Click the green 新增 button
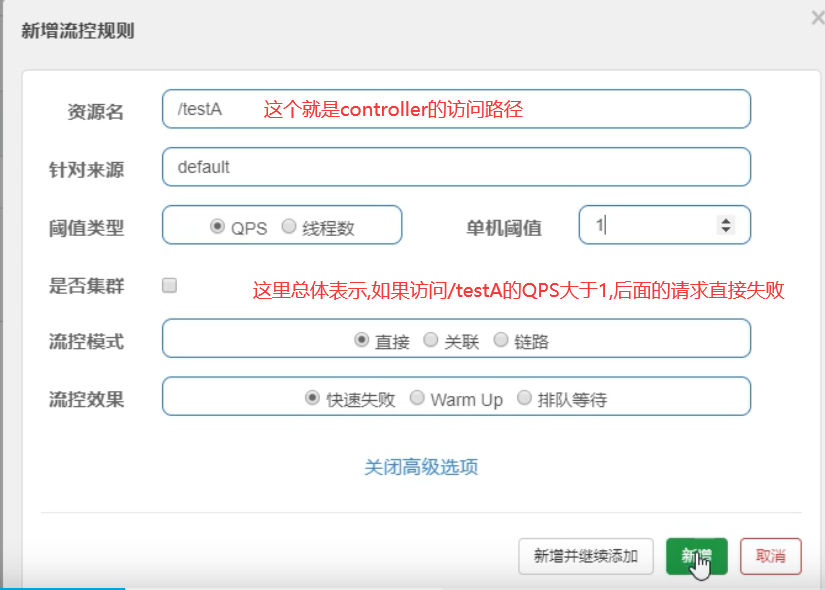The width and height of the screenshot is (825, 590). click(697, 556)
